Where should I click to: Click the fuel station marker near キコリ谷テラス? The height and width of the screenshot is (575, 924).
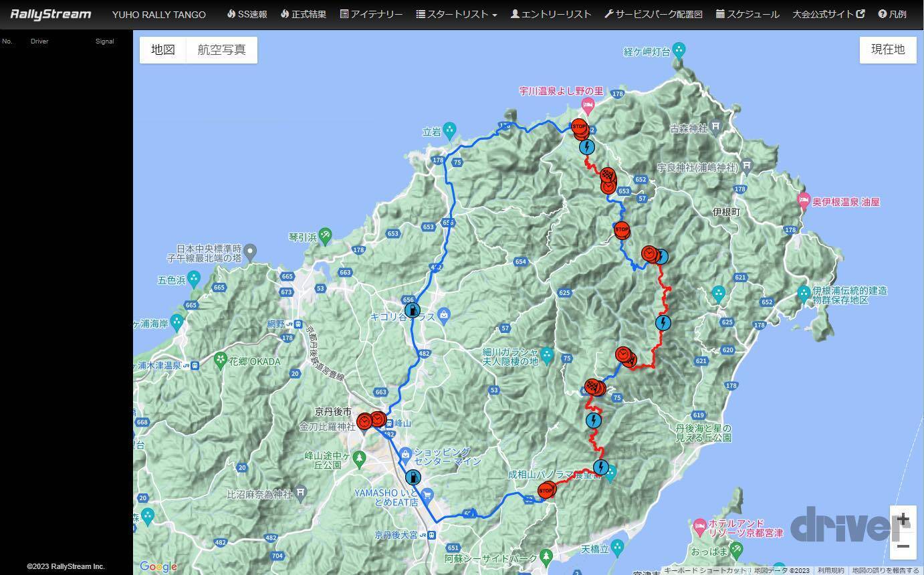coord(412,310)
